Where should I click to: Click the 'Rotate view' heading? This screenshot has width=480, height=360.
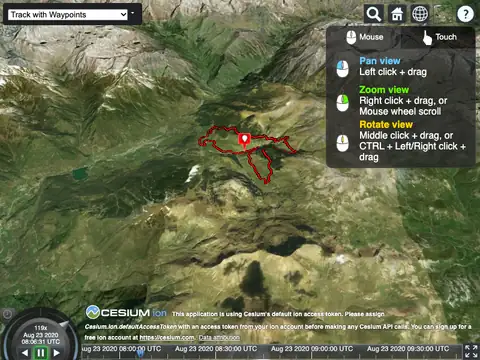386,124
